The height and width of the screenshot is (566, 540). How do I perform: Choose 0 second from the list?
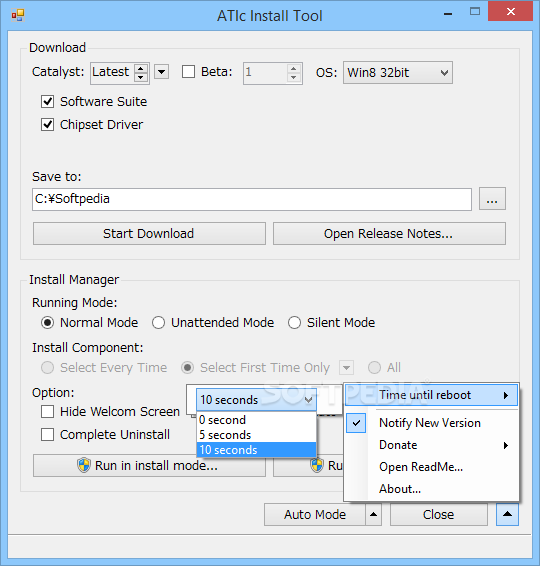point(256,420)
